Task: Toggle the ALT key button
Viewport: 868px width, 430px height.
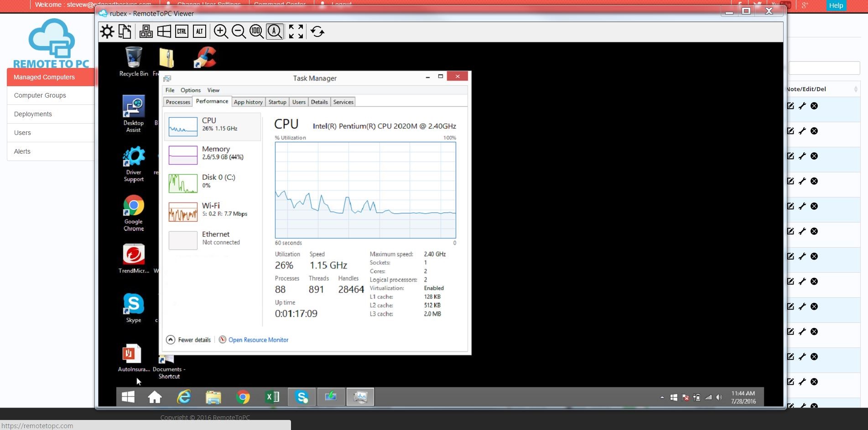Action: point(199,31)
